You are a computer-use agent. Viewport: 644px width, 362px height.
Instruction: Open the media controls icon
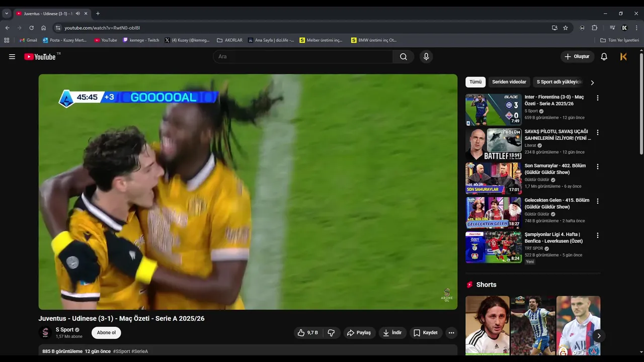(x=612, y=28)
